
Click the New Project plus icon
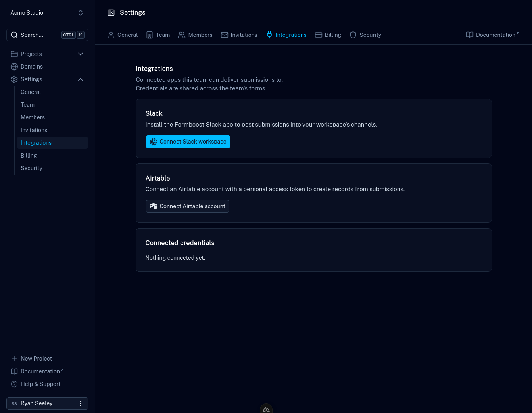pos(14,359)
